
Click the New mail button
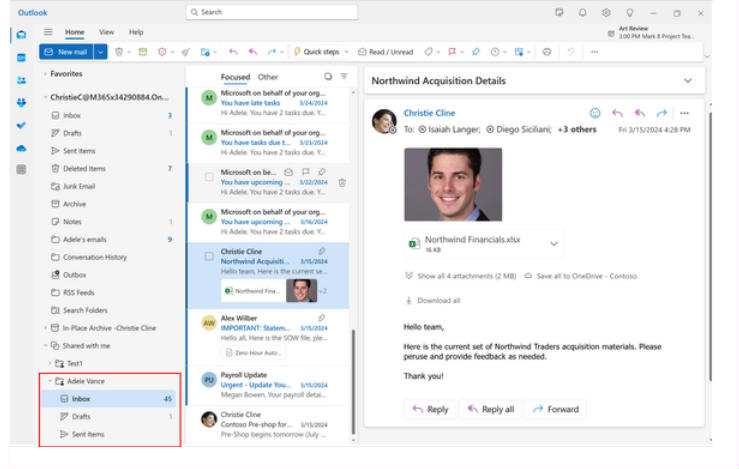[x=66, y=52]
